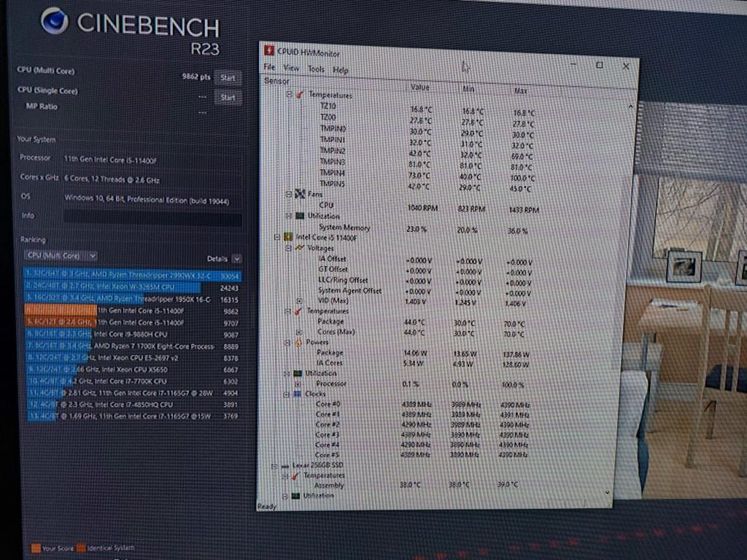Click the Sensor column header
The image size is (747, 560).
pos(276,81)
